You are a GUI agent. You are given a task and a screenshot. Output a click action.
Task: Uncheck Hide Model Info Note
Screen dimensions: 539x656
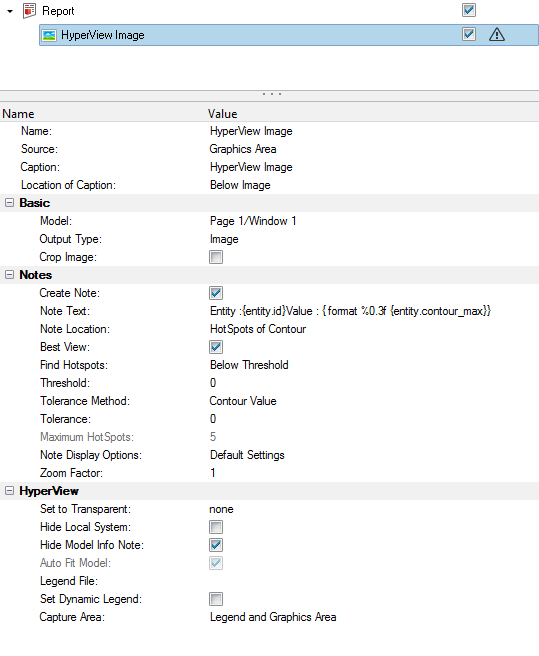[216, 545]
